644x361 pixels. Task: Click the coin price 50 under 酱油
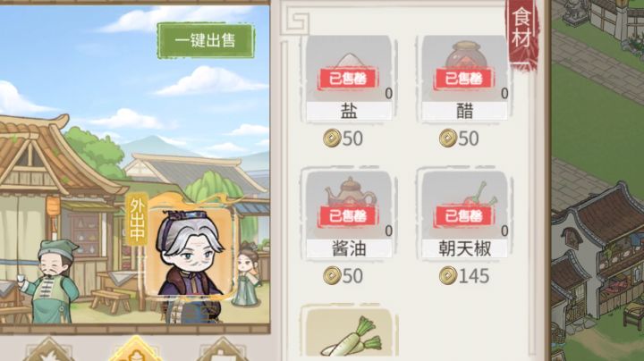pos(343,276)
